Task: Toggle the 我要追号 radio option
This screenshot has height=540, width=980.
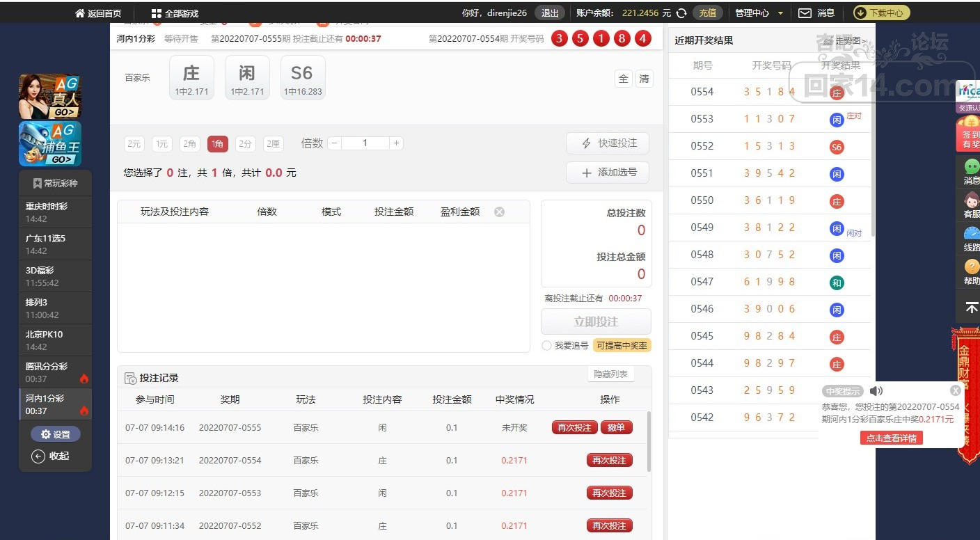Action: click(546, 346)
